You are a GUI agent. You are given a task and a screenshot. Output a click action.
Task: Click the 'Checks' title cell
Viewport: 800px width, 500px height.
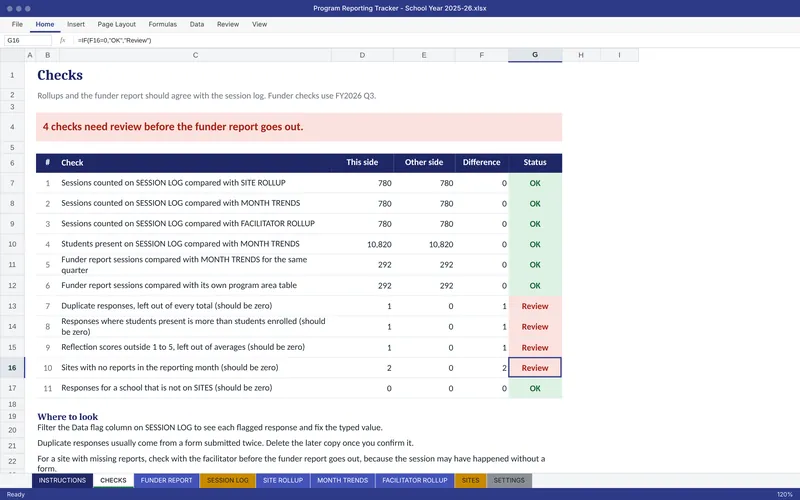pyautogui.click(x=60, y=75)
